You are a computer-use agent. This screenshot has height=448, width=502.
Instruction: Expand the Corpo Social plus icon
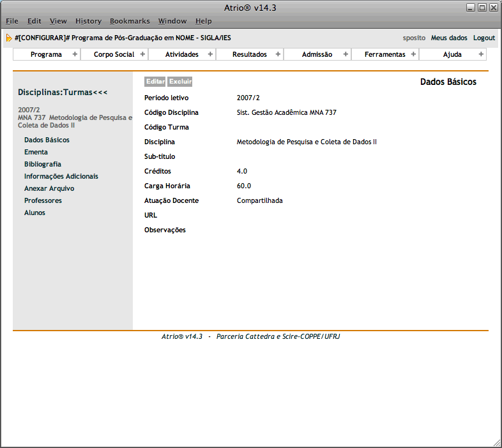pos(142,54)
